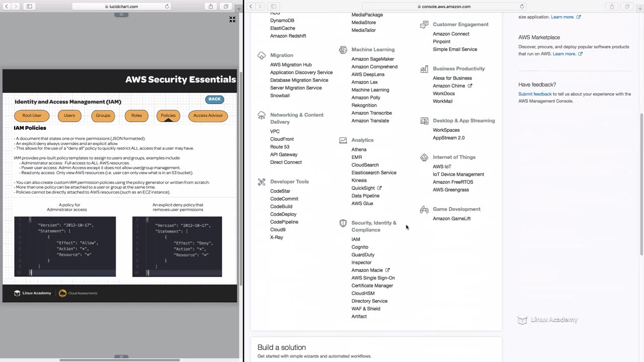This screenshot has height=362, width=644.
Task: Click the Submit feedback link
Action: (x=535, y=94)
